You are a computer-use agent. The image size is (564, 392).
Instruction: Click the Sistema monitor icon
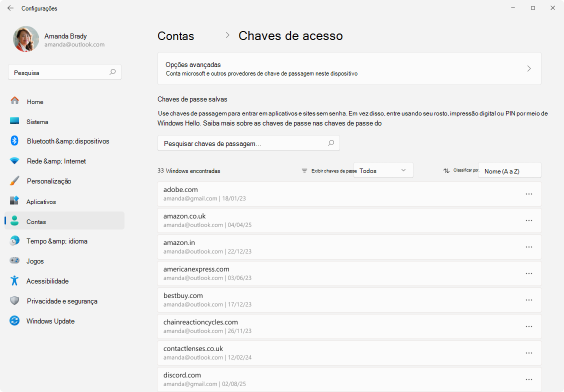pyautogui.click(x=14, y=120)
